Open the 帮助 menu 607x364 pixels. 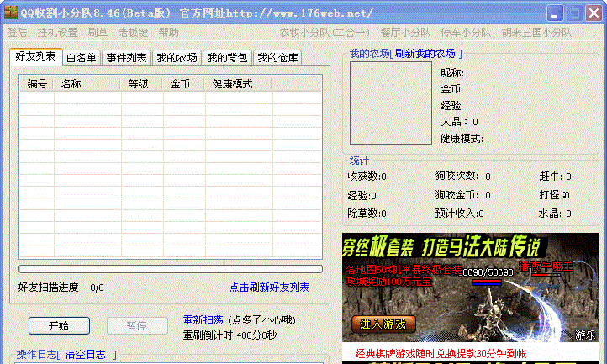pos(169,33)
